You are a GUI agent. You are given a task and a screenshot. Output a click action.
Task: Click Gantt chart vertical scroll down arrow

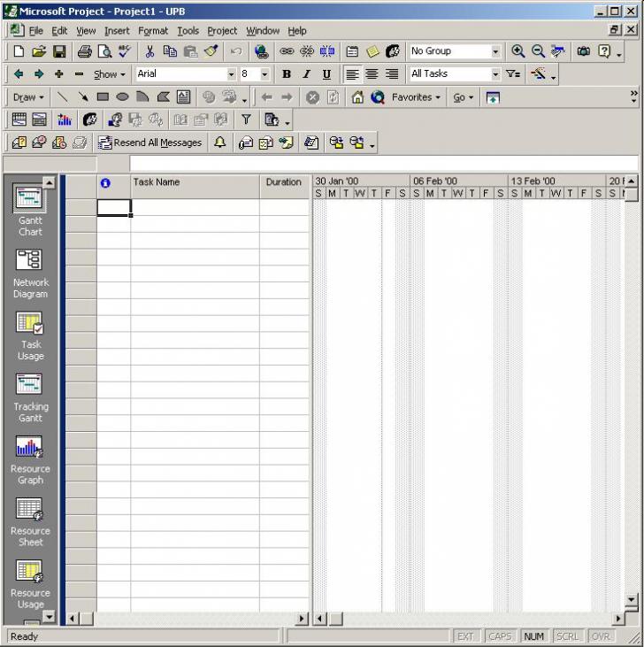[632, 599]
